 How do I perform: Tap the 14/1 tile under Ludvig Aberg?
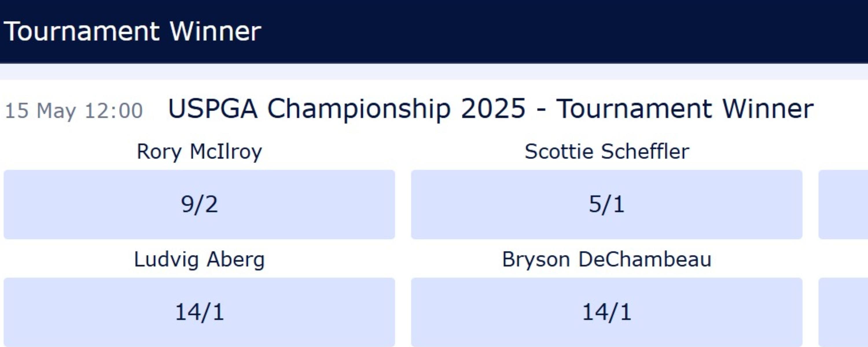[x=199, y=312]
